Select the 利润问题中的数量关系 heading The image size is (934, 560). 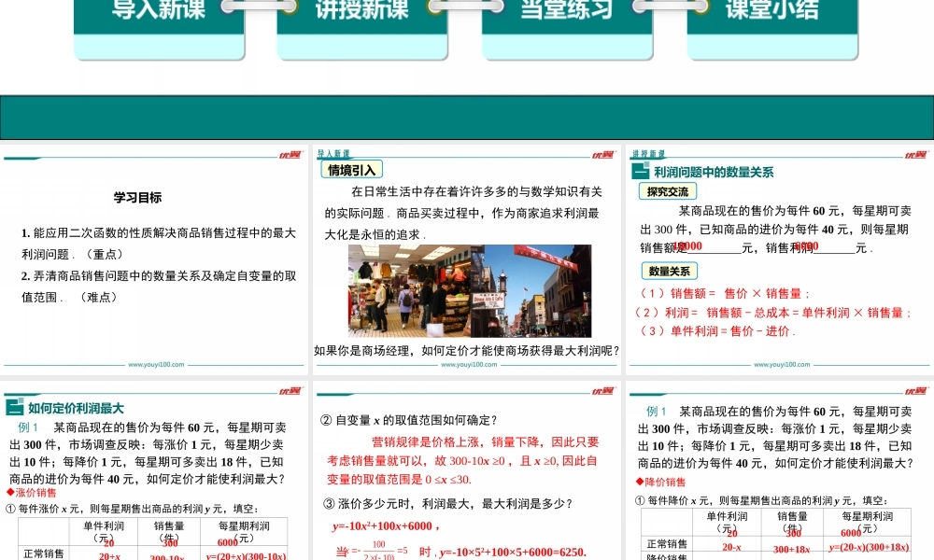tap(714, 172)
